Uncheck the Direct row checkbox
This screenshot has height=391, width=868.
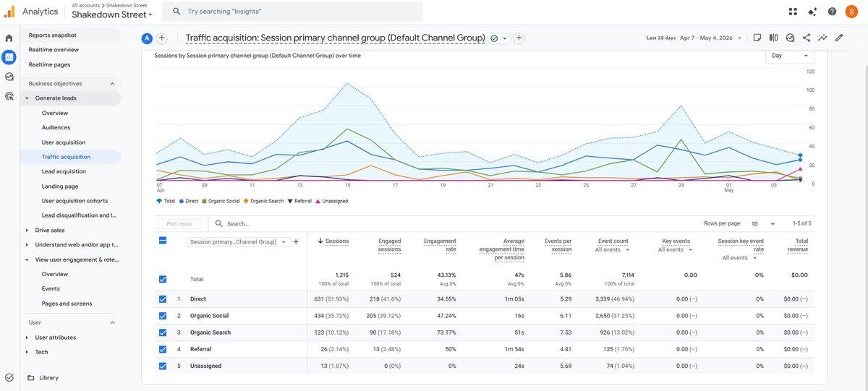[x=163, y=298]
